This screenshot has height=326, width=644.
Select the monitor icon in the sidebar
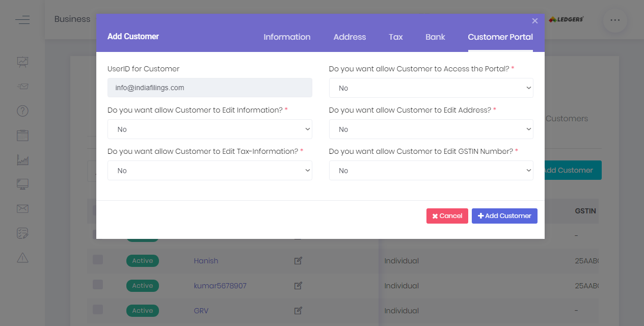click(x=22, y=184)
